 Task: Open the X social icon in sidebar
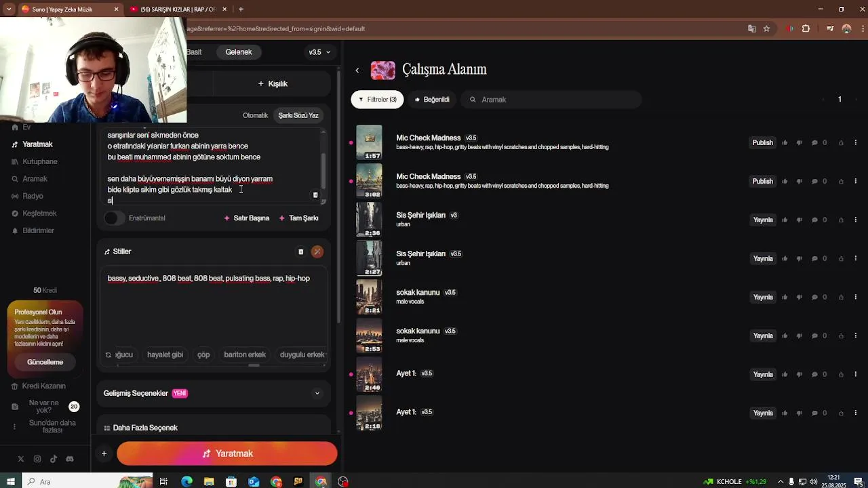click(21, 459)
